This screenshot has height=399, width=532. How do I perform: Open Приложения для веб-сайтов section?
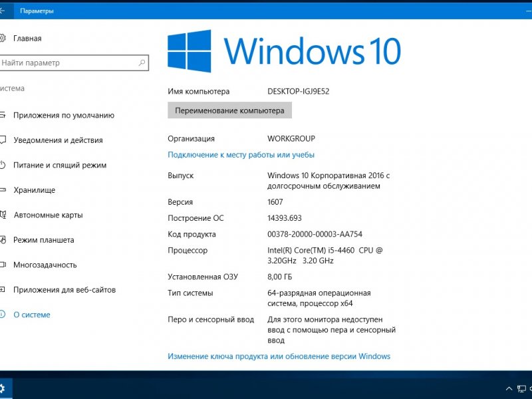[65, 290]
